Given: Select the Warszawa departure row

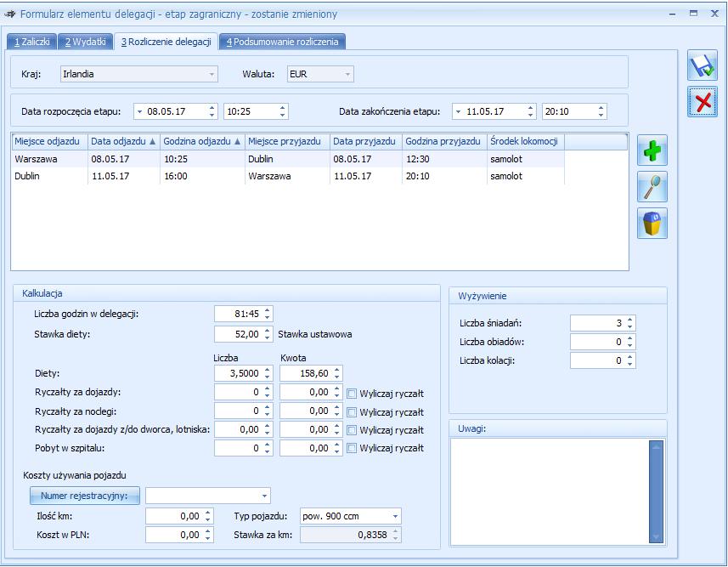Looking at the screenshot, I should (288, 159).
